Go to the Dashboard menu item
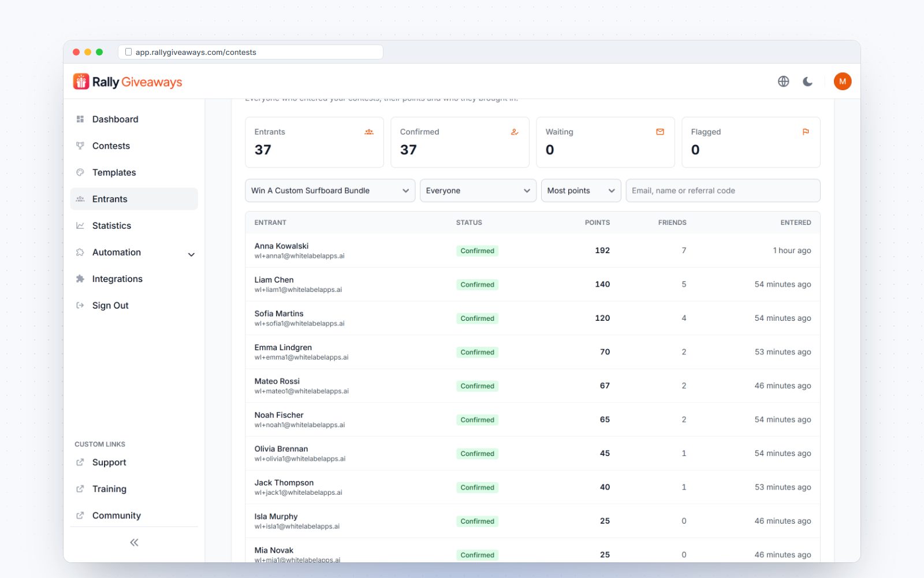Viewport: 924px width, 578px height. (134, 119)
